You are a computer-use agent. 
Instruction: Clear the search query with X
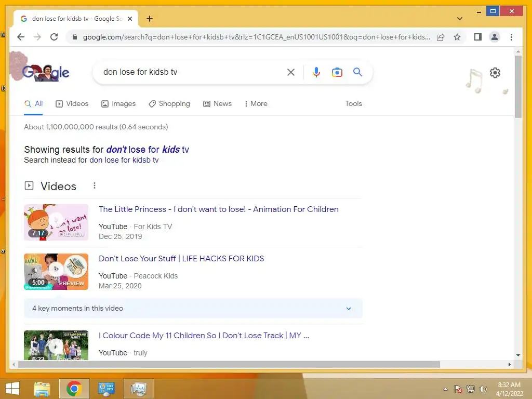291,72
